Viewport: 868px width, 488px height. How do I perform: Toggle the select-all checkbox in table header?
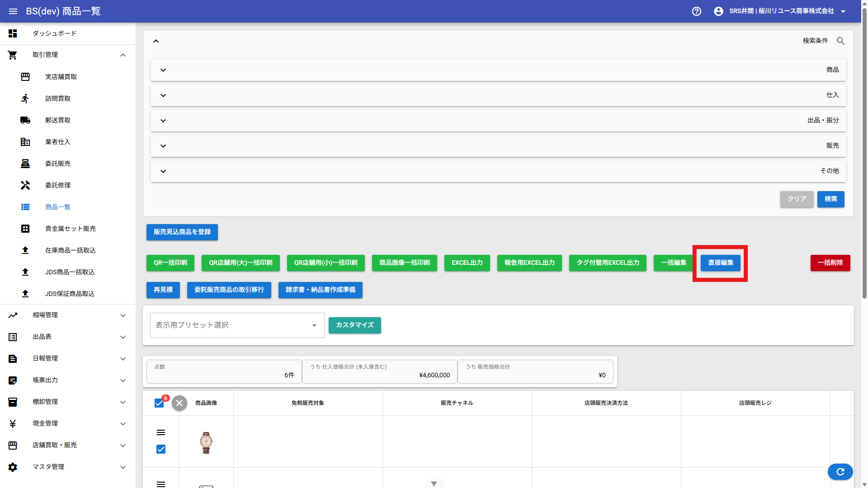159,403
